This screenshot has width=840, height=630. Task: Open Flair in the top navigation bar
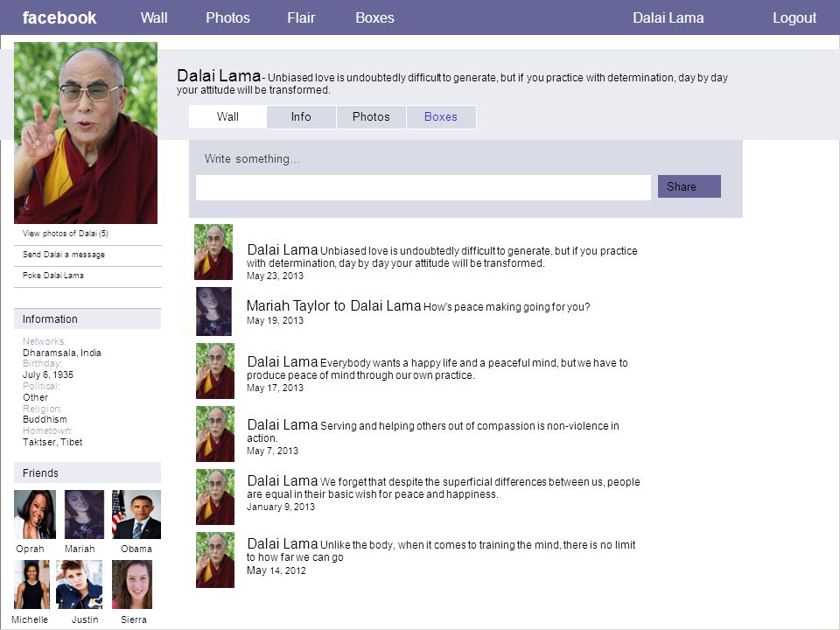pos(301,17)
